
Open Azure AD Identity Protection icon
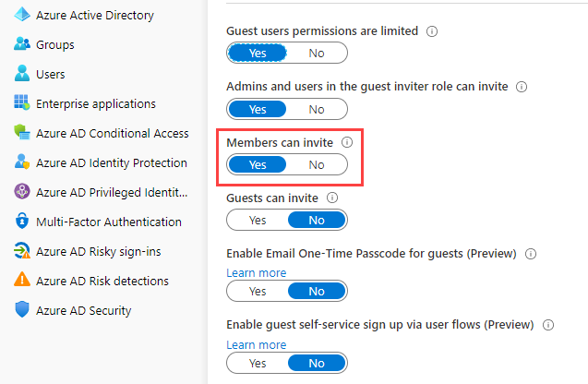[22, 163]
